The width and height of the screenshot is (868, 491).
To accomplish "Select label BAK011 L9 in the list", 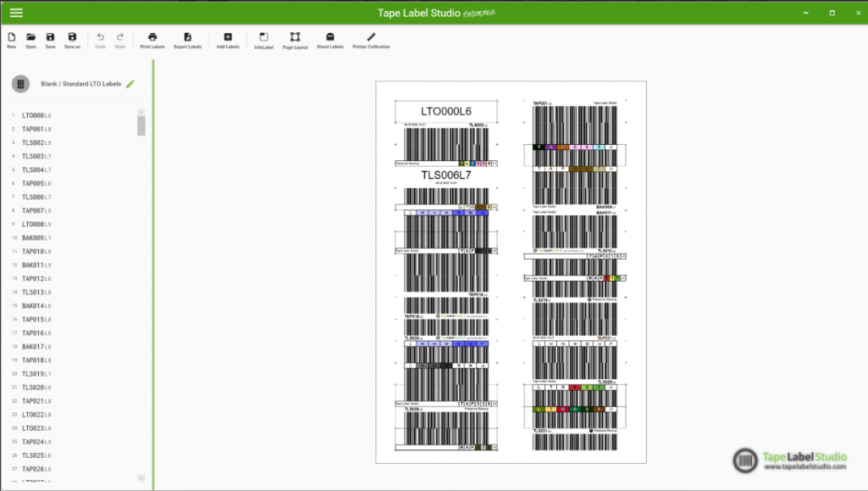I will click(x=36, y=265).
